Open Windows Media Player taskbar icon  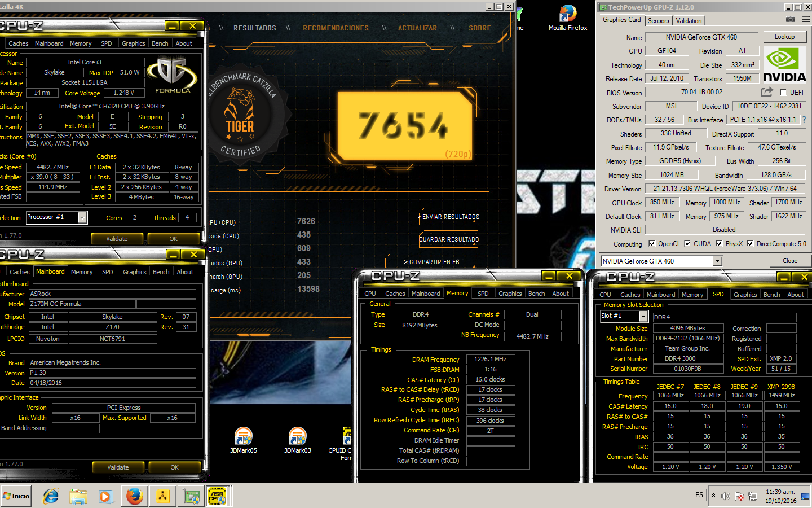point(105,496)
